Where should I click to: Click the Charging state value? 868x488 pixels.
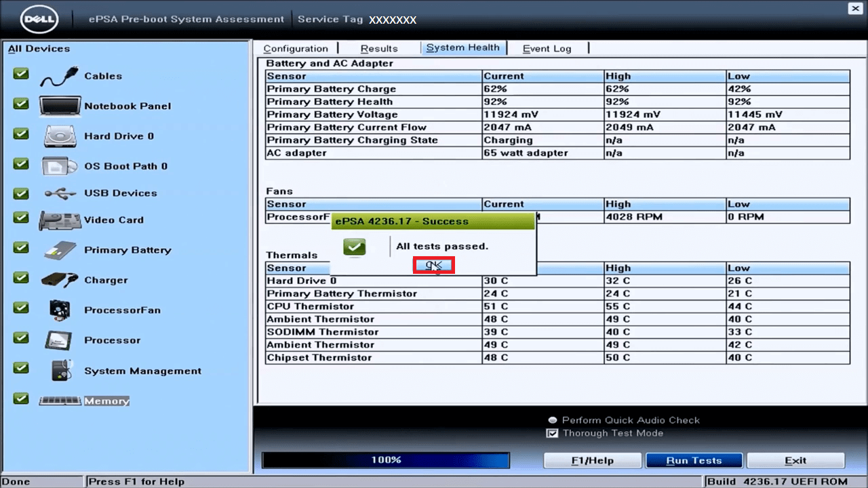click(508, 140)
